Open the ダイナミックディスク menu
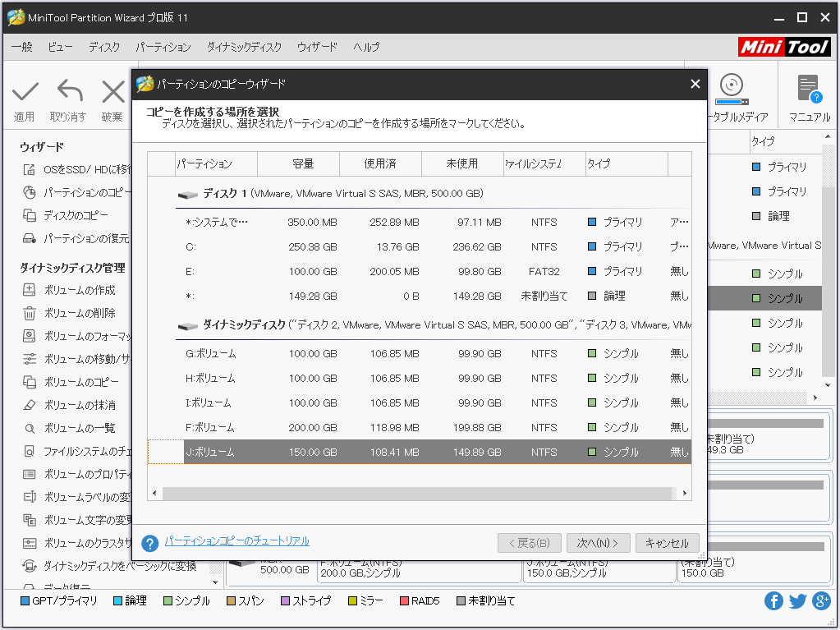The height and width of the screenshot is (630, 840). click(245, 47)
